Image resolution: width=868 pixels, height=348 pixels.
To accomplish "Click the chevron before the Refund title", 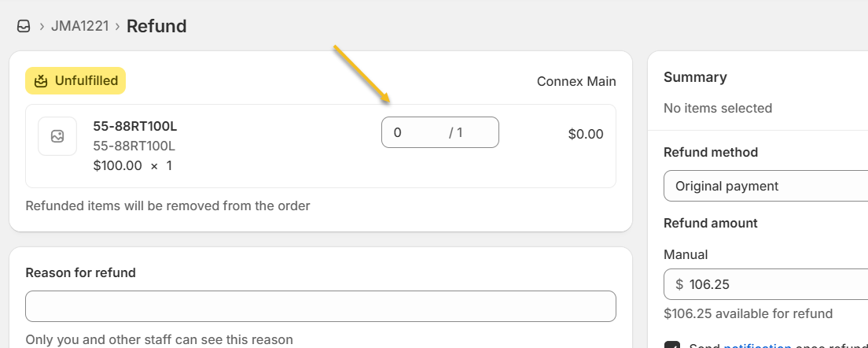I will pos(117,27).
